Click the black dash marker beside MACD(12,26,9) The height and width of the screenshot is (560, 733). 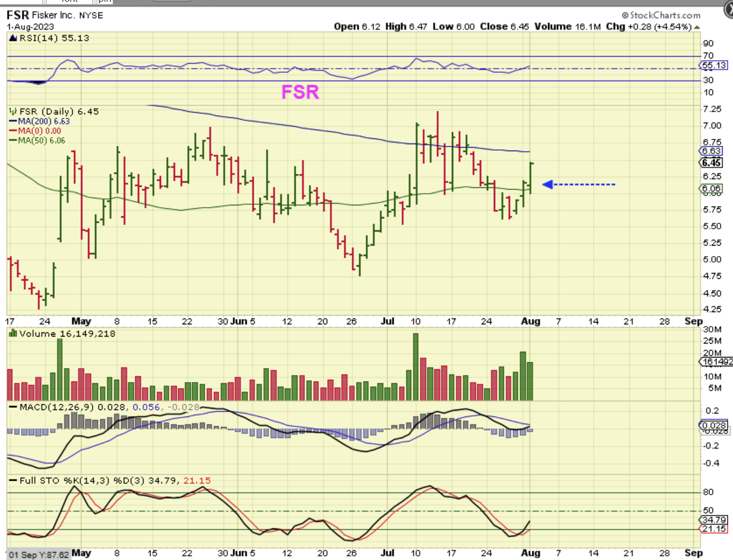pyautogui.click(x=13, y=407)
